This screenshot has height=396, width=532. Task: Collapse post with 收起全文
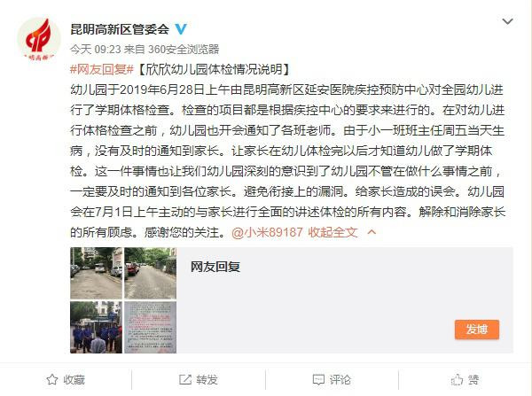click(x=332, y=232)
